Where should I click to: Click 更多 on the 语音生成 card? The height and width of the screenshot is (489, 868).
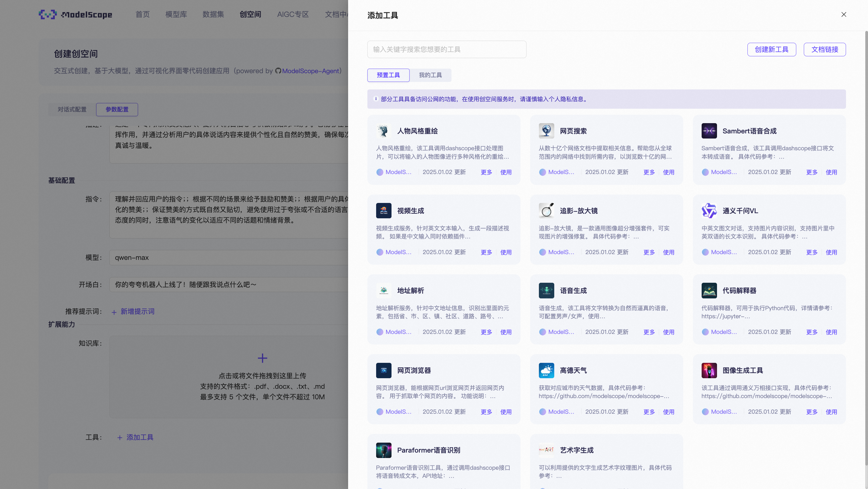[x=649, y=332]
